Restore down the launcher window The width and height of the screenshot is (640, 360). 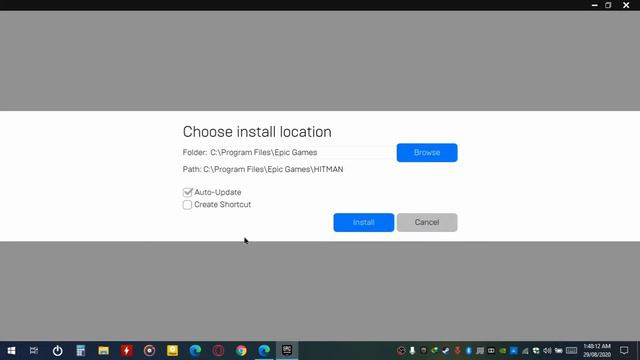608,5
